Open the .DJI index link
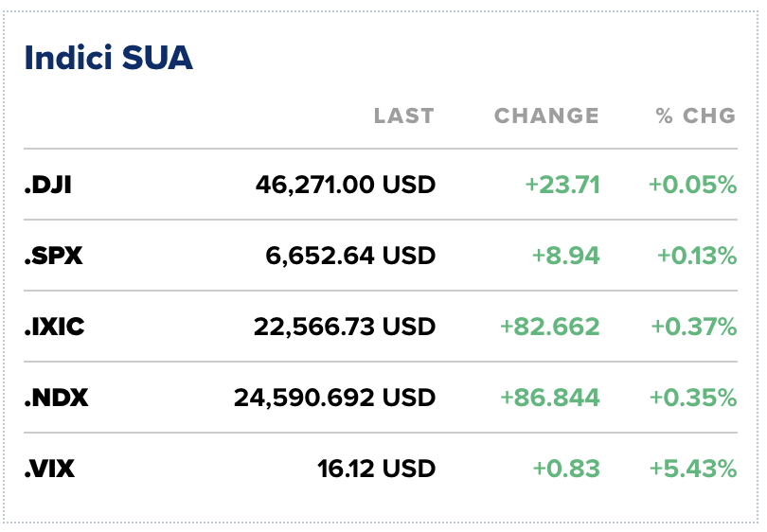 tap(48, 185)
